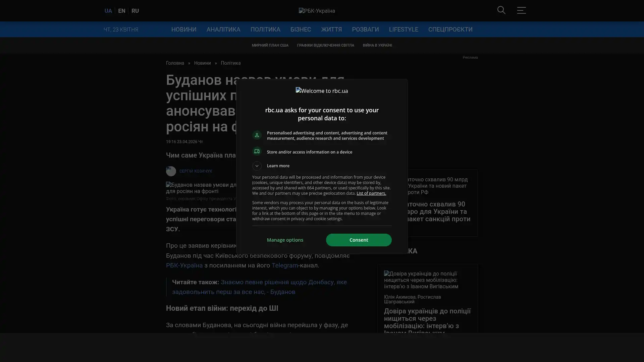The height and width of the screenshot is (362, 644).
Task: Click the РБК-Україна logo
Action: (x=317, y=11)
